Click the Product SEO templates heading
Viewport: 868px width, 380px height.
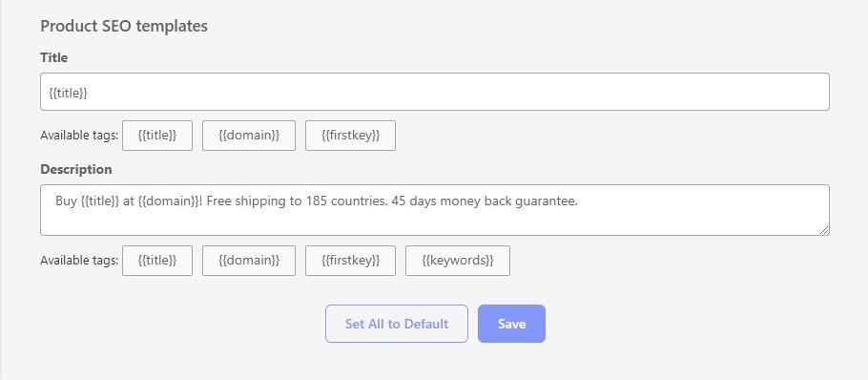click(x=124, y=26)
